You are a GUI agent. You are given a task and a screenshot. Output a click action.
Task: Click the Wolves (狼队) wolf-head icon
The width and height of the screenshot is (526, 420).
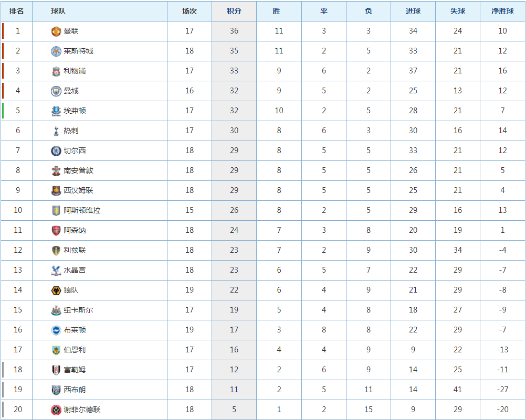click(x=56, y=290)
